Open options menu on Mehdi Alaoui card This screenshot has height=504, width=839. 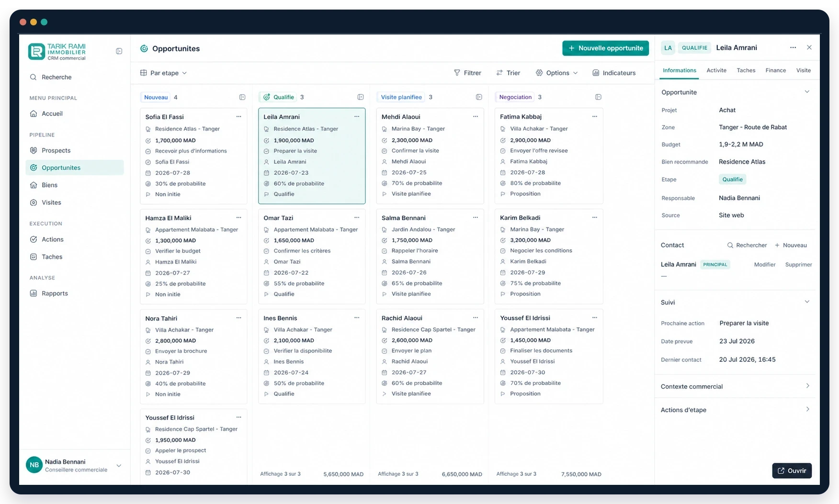pos(476,117)
